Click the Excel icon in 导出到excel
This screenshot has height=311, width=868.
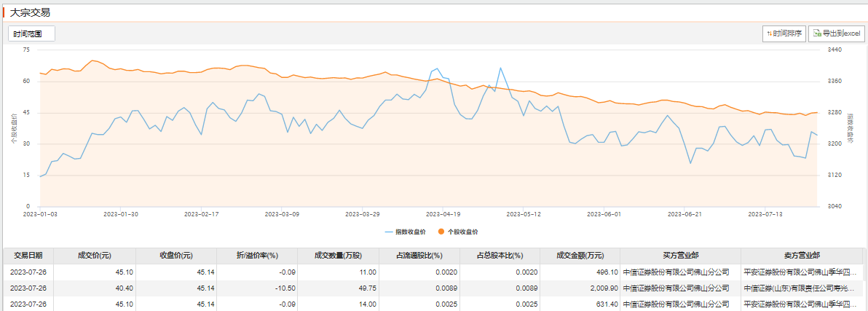[817, 34]
